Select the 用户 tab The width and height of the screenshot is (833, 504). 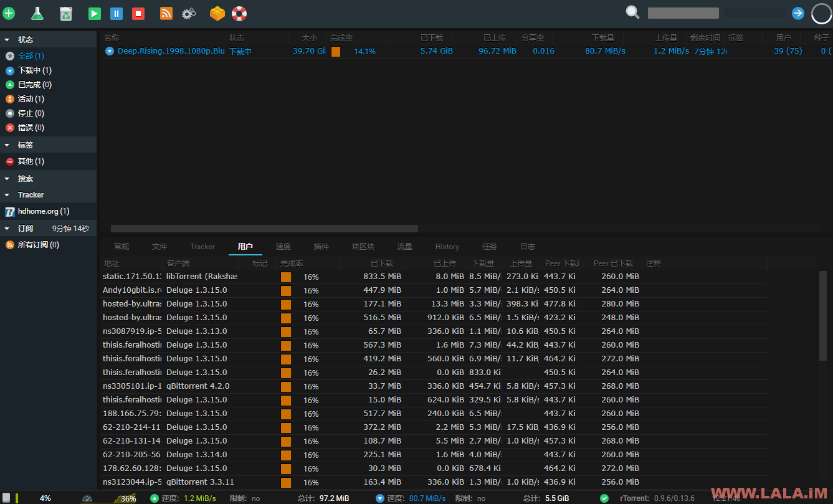(x=245, y=247)
